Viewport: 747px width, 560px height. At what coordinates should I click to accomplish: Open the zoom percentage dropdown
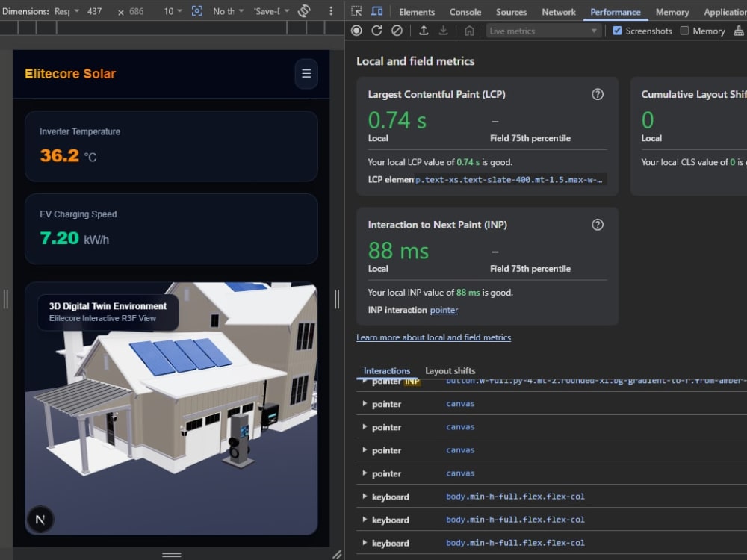pyautogui.click(x=173, y=11)
